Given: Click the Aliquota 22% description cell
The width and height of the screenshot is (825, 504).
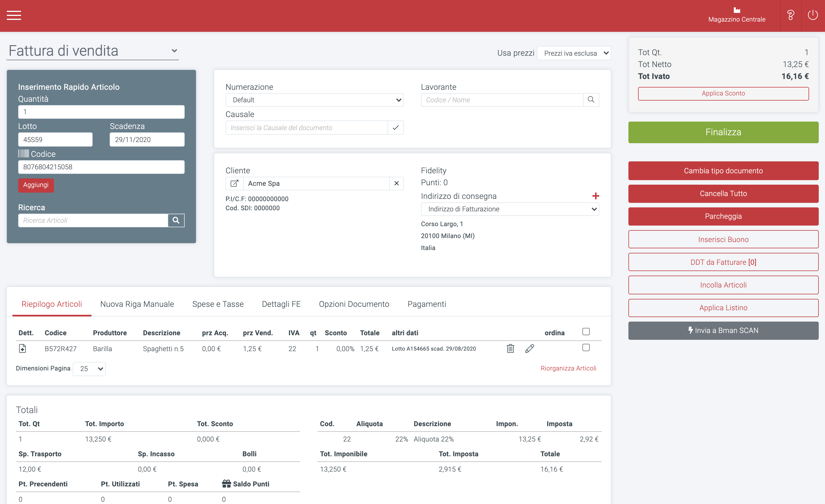Looking at the screenshot, I should point(434,439).
